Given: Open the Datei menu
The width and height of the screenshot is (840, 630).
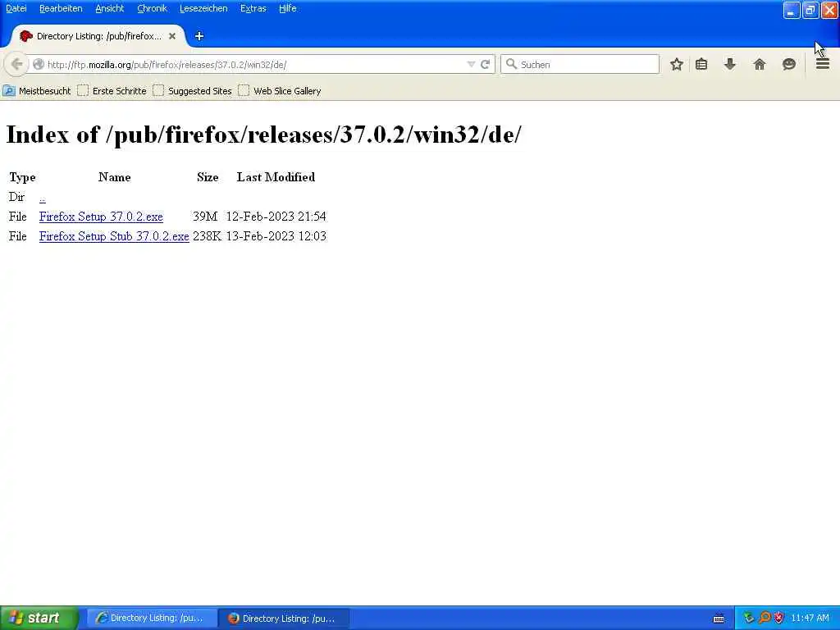Looking at the screenshot, I should (x=16, y=8).
